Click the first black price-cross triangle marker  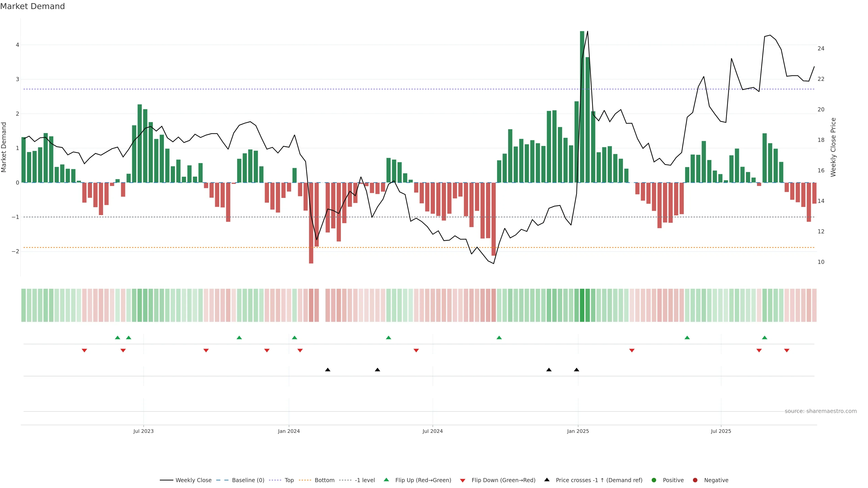click(328, 370)
